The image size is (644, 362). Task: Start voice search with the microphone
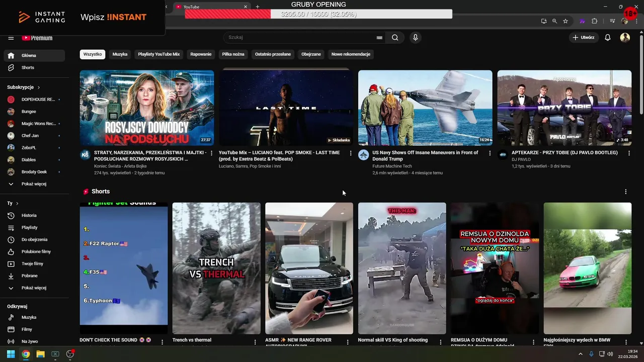415,37
